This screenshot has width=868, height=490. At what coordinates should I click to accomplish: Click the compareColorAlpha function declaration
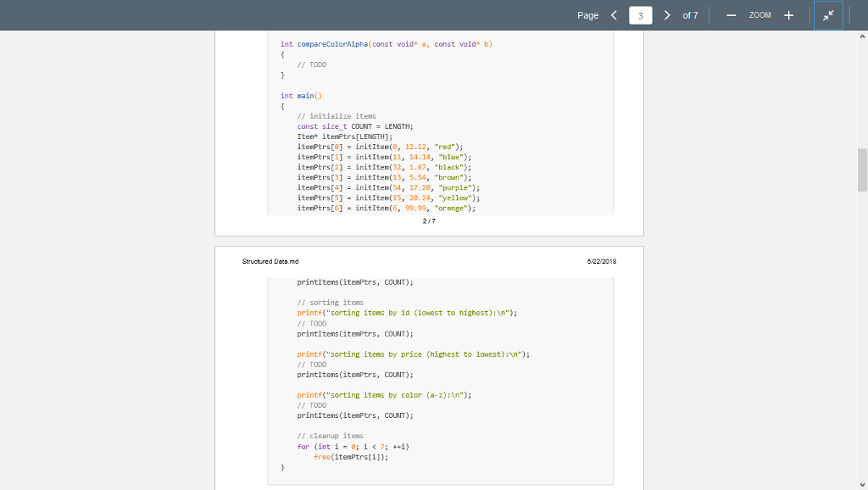[x=387, y=44]
